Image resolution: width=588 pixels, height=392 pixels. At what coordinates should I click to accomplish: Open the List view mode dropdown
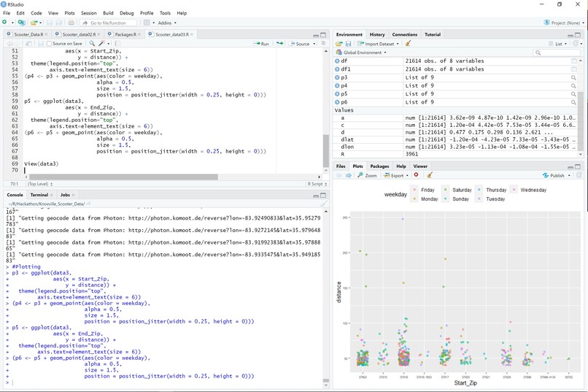pos(558,44)
